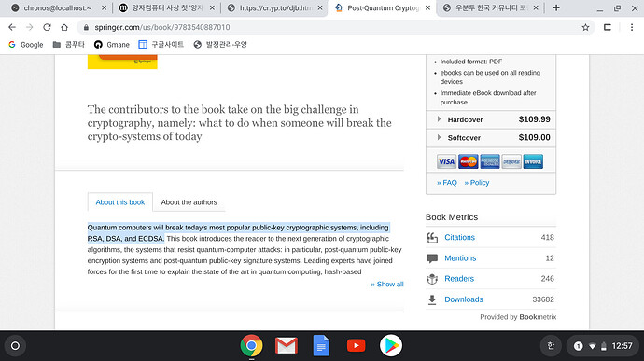Go back to the previous page
Screen dimensions: 644x361
pyautogui.click(x=12, y=27)
